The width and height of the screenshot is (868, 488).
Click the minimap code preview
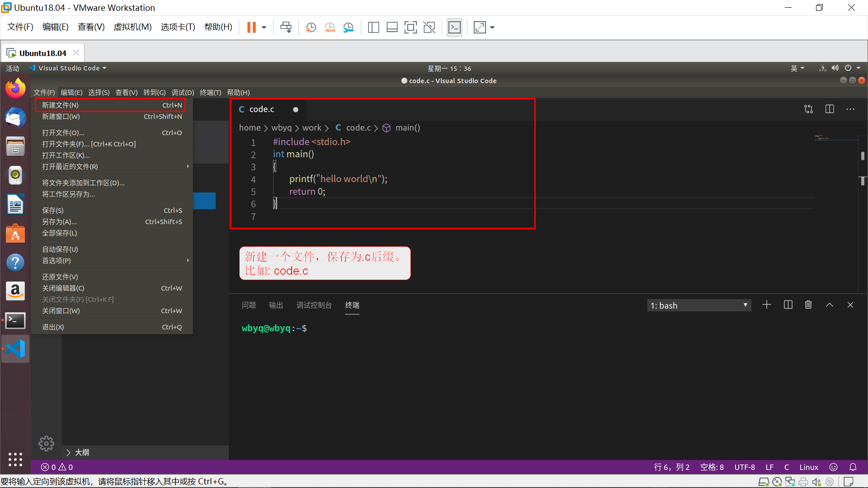point(822,137)
